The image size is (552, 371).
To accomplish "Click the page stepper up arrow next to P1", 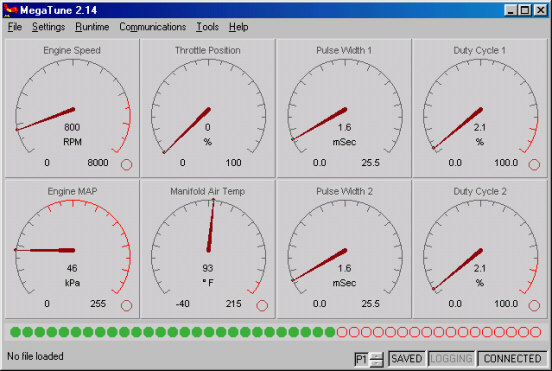I will point(377,356).
